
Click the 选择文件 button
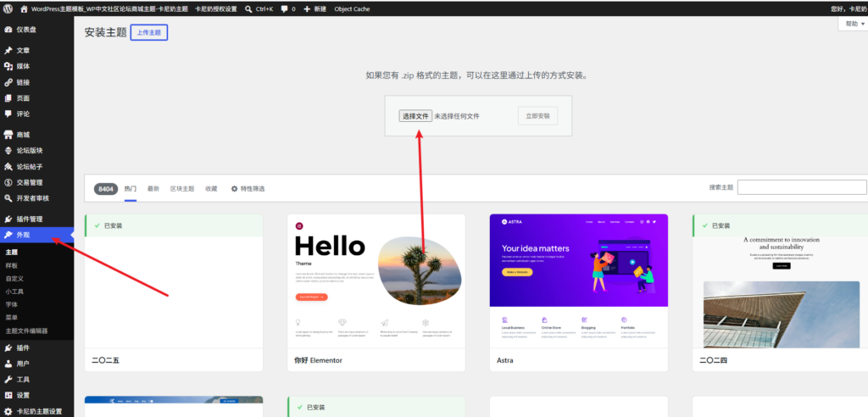tap(415, 116)
